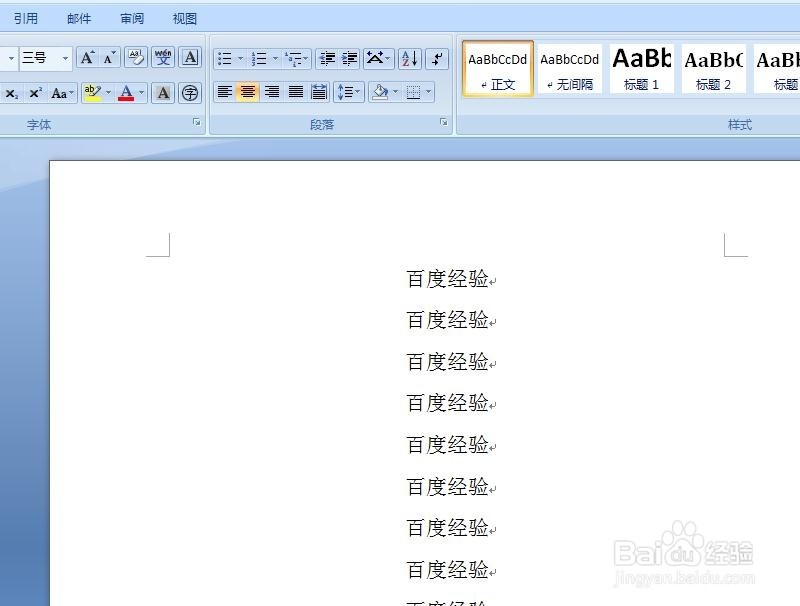Screen dimensions: 800x606
Task: Select the 无间隔 style
Action: (x=569, y=68)
